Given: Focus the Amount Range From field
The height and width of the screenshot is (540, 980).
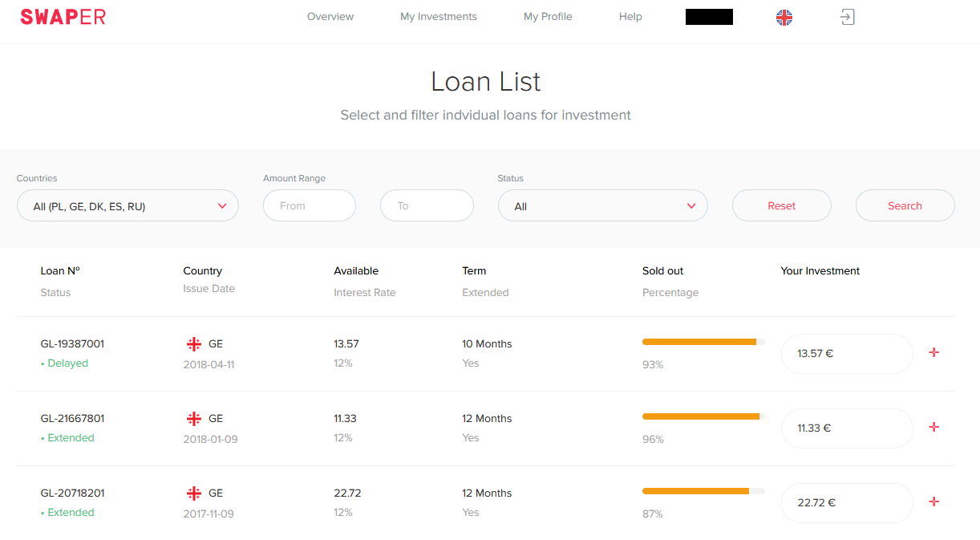Looking at the screenshot, I should [x=309, y=206].
